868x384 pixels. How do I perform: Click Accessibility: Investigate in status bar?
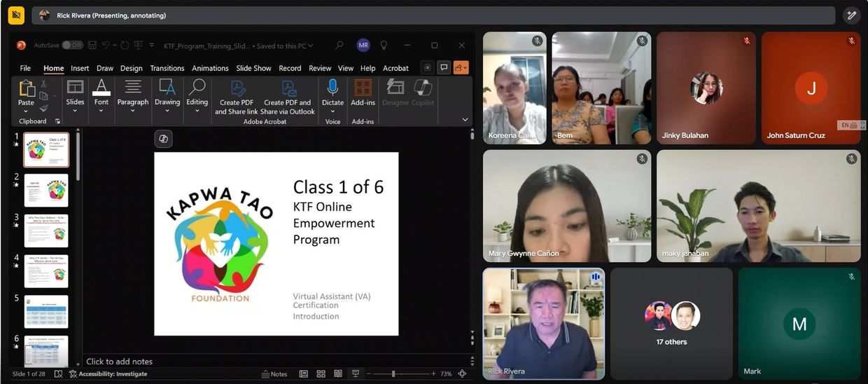click(x=108, y=374)
